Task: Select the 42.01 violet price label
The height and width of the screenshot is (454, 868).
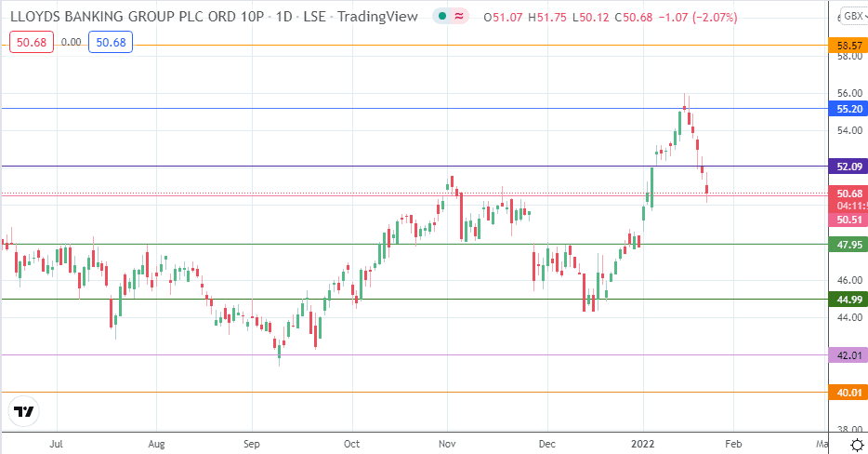Action: (x=848, y=355)
